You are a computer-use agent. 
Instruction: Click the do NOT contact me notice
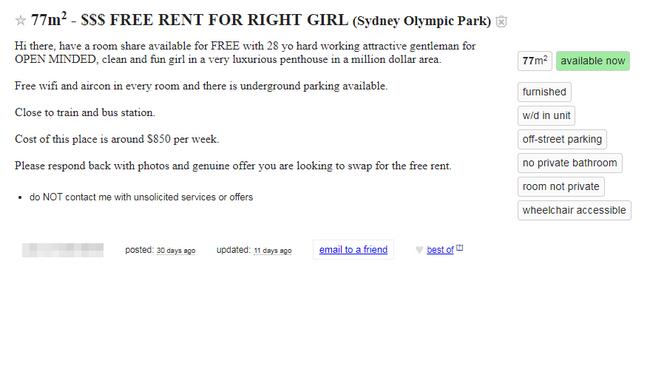pyautogui.click(x=141, y=197)
